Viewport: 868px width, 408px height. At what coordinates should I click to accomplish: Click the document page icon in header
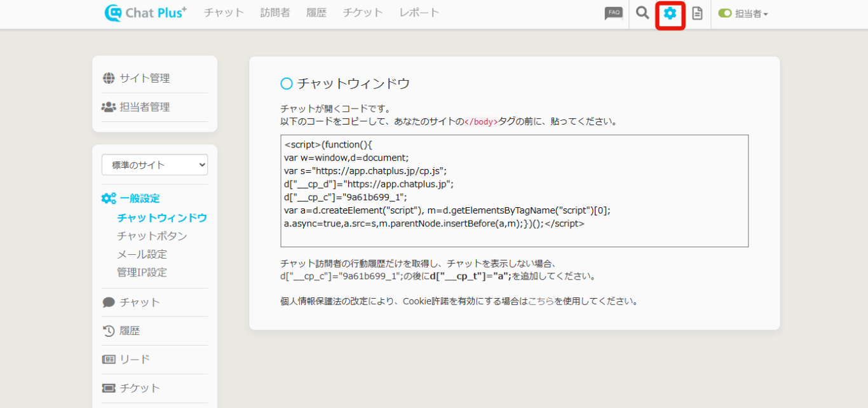click(697, 13)
